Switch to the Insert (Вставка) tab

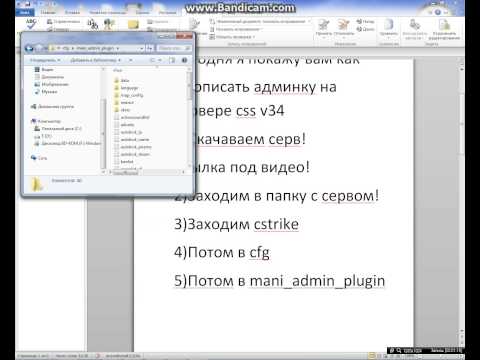point(72,12)
